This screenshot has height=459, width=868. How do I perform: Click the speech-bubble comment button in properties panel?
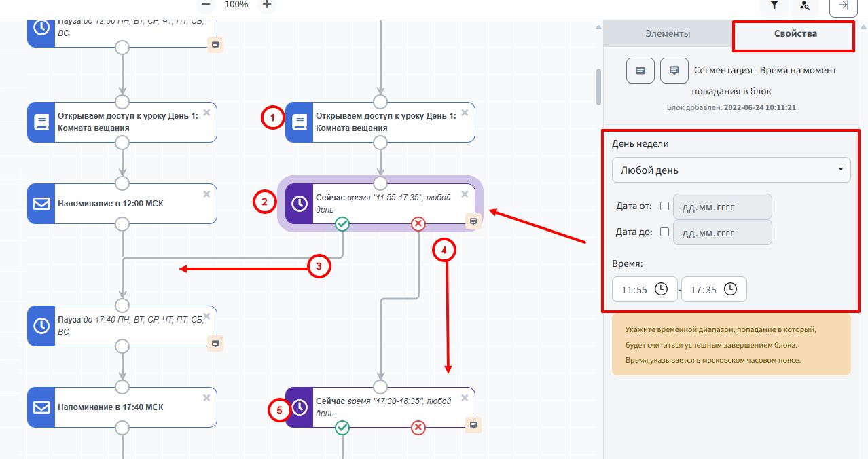click(x=674, y=71)
